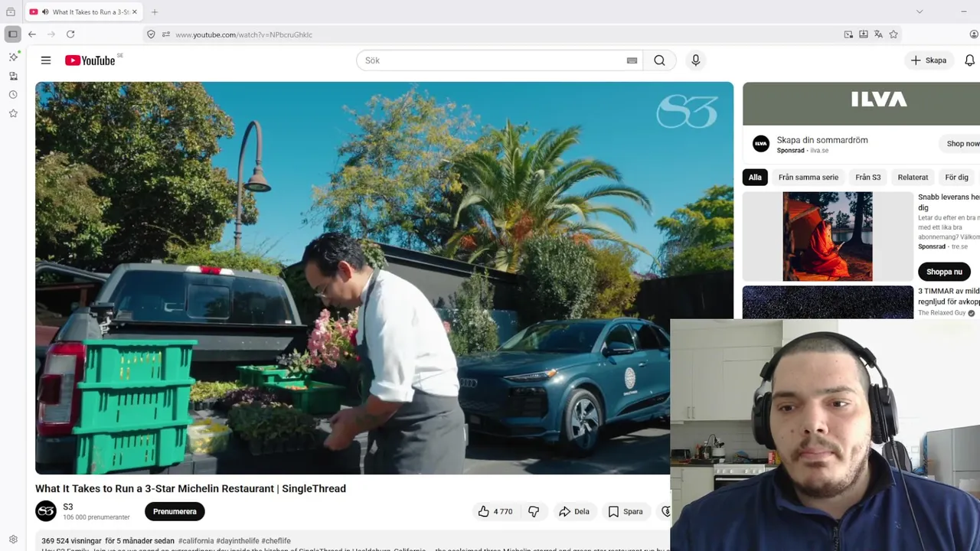
Task: Click the Skapa create button
Action: pos(929,60)
